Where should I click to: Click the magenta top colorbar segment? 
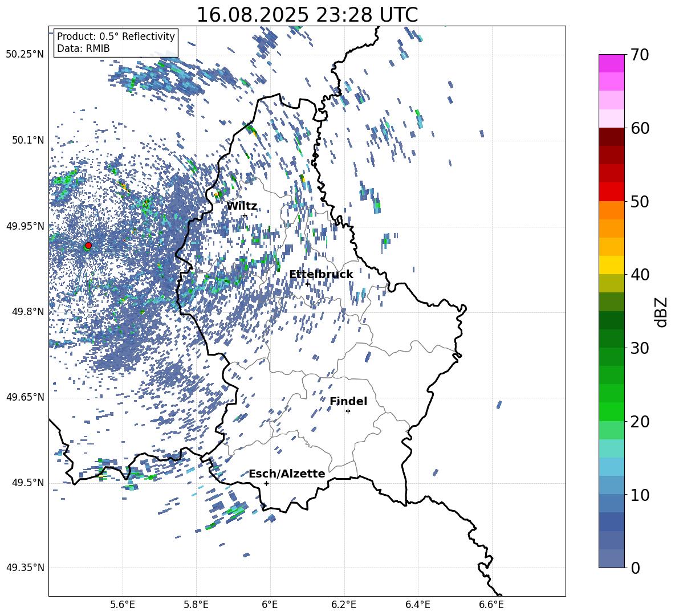coord(611,63)
